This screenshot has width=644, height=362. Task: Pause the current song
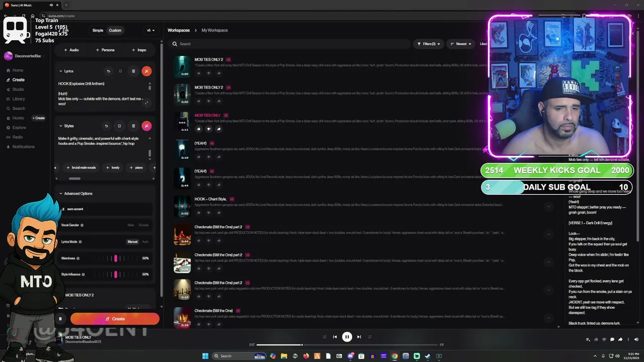(347, 337)
